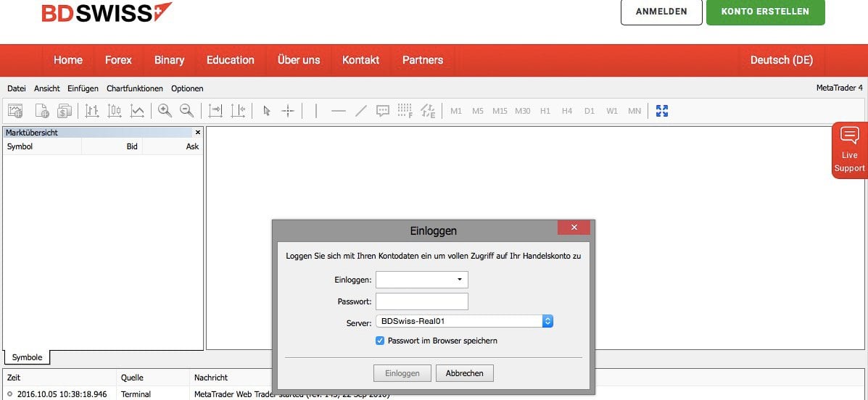Select the vertical line drawing tool
The height and width of the screenshot is (400, 868).
(316, 111)
